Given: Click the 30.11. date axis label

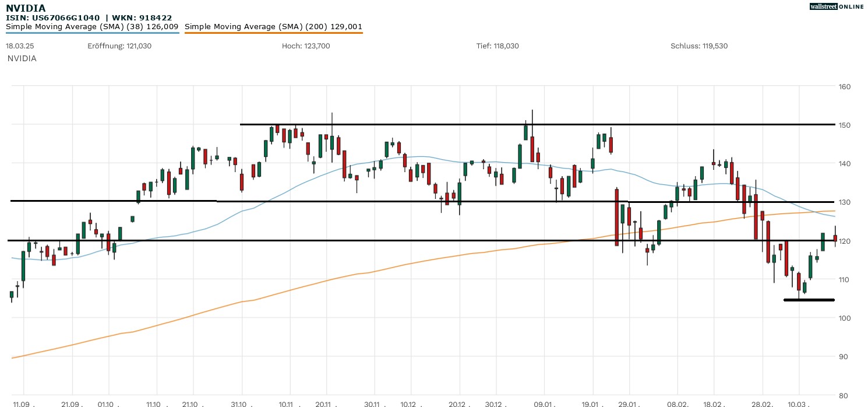Looking at the screenshot, I should point(375,404).
